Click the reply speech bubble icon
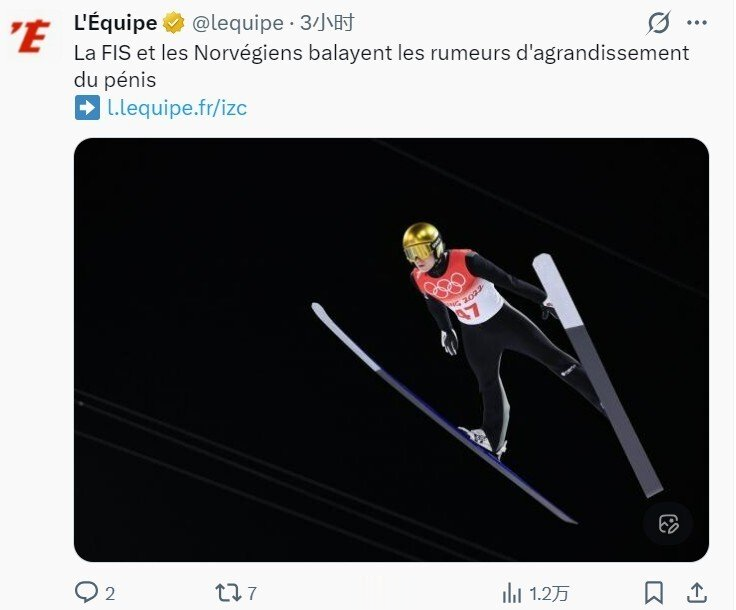Screen dimensions: 736x610 (x=86, y=592)
